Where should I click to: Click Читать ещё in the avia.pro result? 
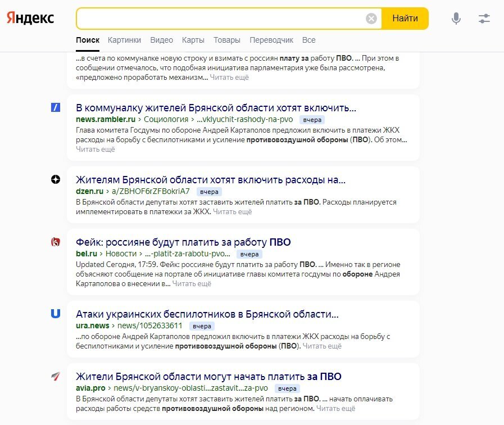coord(335,409)
